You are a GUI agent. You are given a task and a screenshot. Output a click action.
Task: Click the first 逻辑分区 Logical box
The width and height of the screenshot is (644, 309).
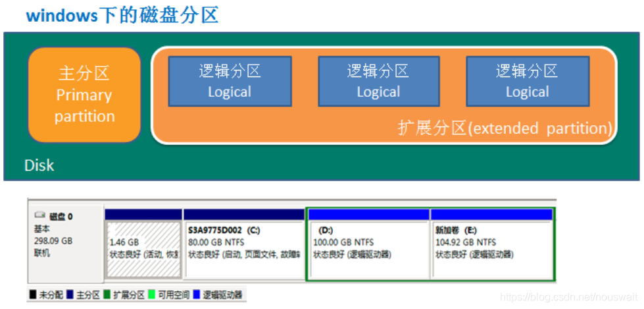(230, 82)
